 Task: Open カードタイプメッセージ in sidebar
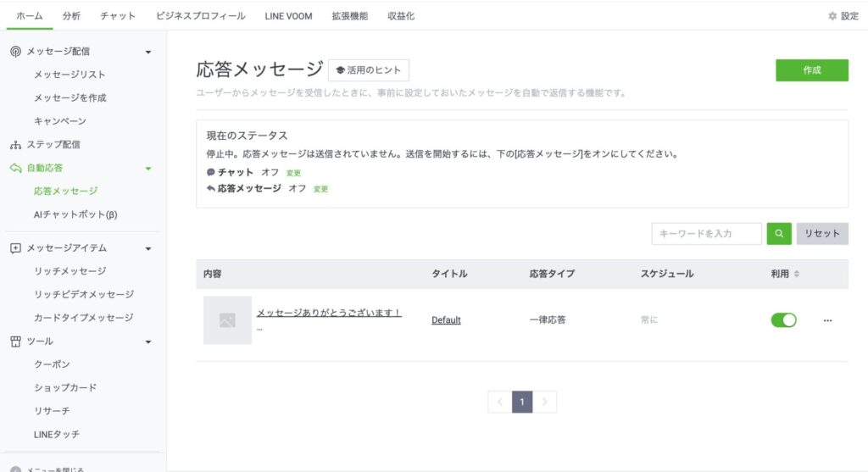point(84,318)
